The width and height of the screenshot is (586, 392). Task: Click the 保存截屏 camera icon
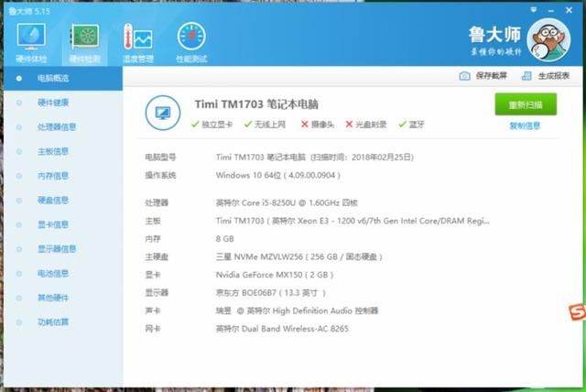pos(464,76)
